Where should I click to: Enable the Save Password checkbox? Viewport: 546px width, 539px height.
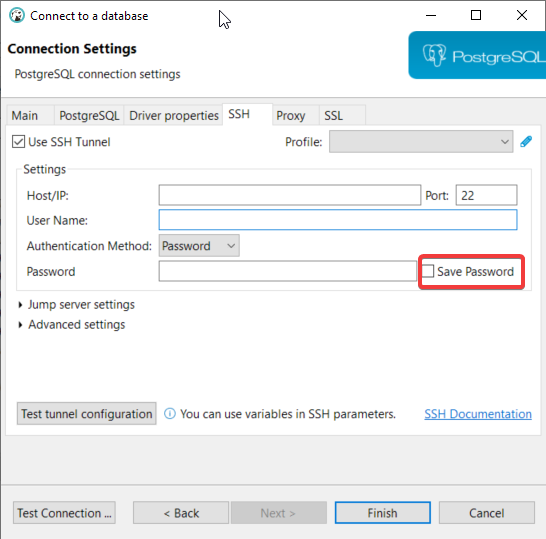click(x=428, y=271)
